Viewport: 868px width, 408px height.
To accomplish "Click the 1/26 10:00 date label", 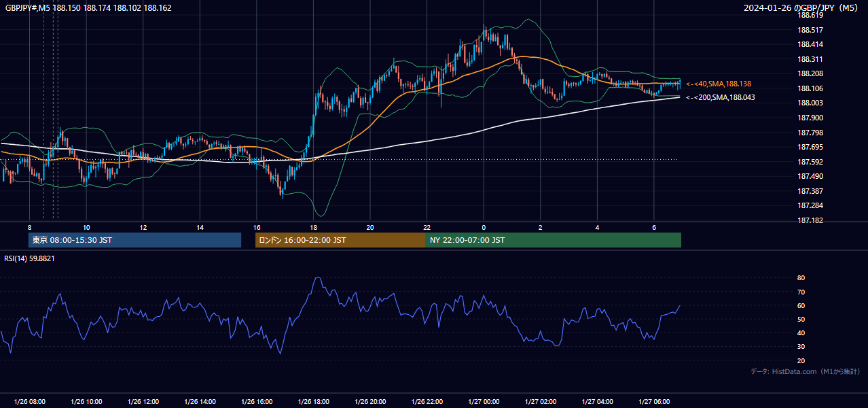I will pos(86,401).
